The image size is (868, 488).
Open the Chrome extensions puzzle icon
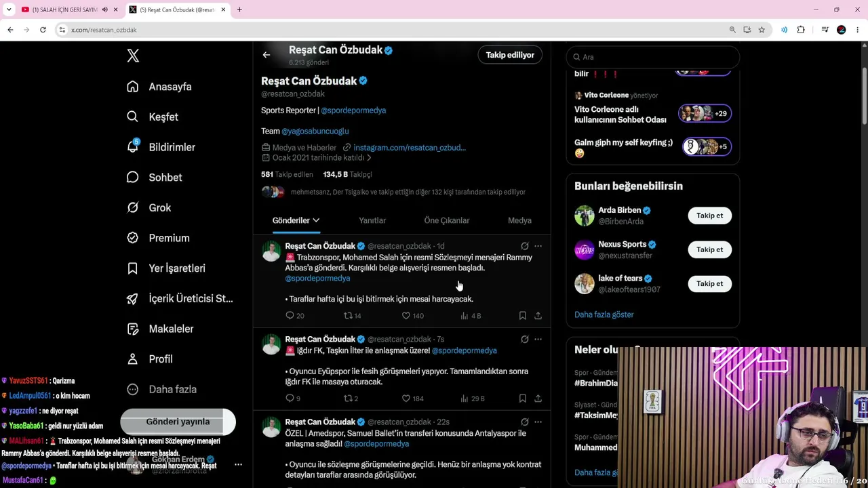coord(801,30)
